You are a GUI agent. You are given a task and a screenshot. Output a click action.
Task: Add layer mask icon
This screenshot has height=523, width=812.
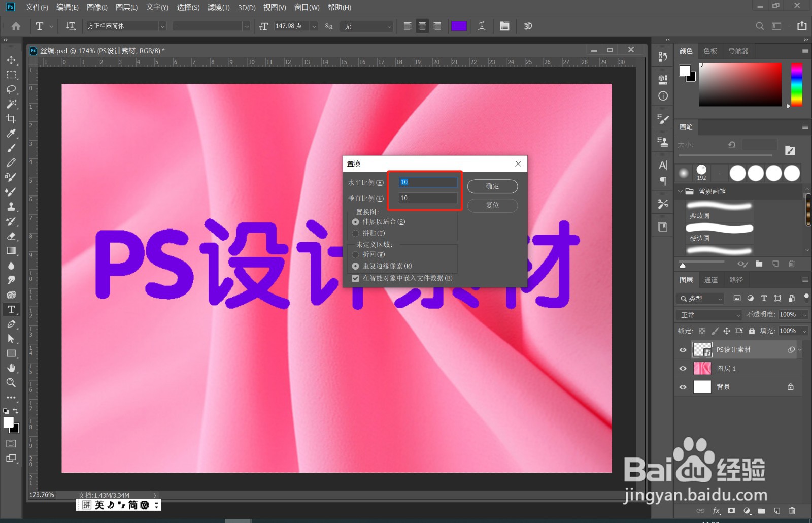731,511
